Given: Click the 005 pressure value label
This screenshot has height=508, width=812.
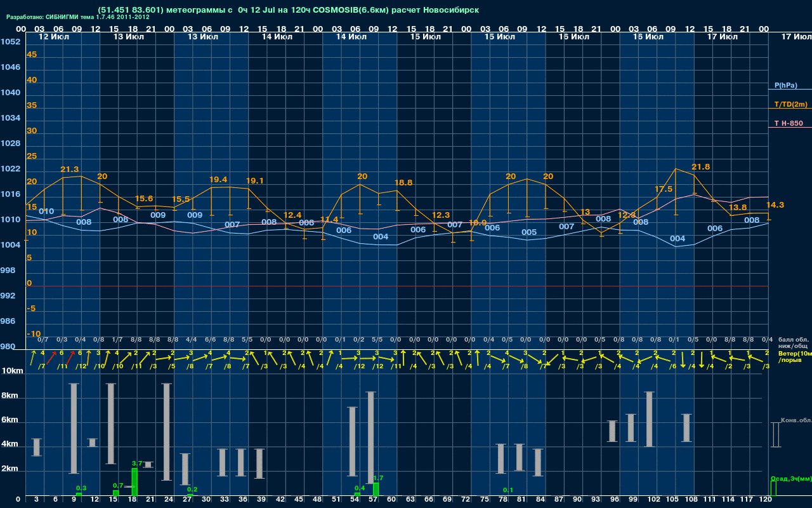Looking at the screenshot, I should [x=529, y=232].
